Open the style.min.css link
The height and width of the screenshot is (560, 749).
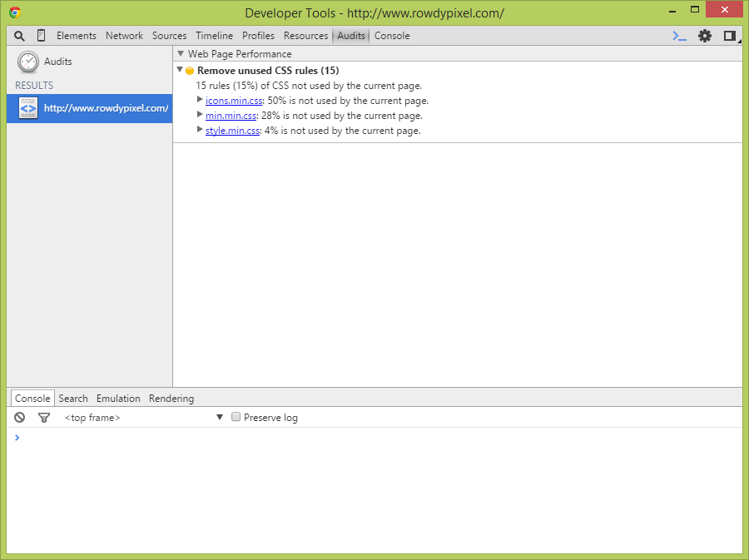[x=233, y=131]
